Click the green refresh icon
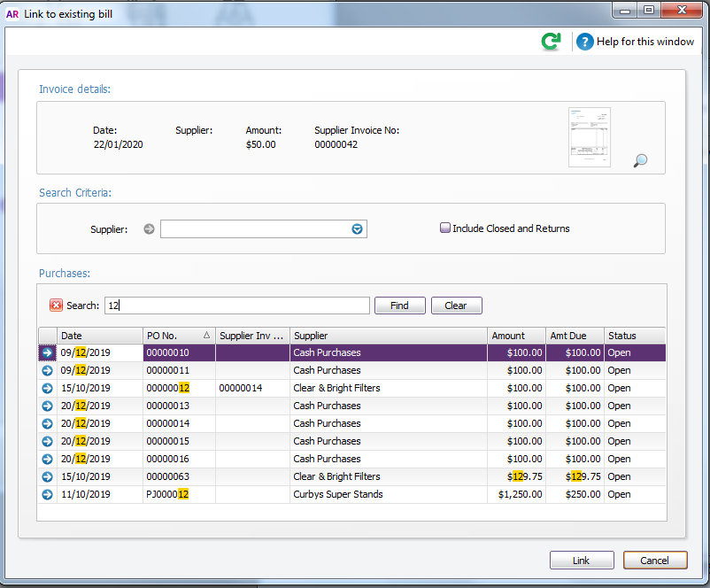Screen dimensions: 710x588 point(552,42)
